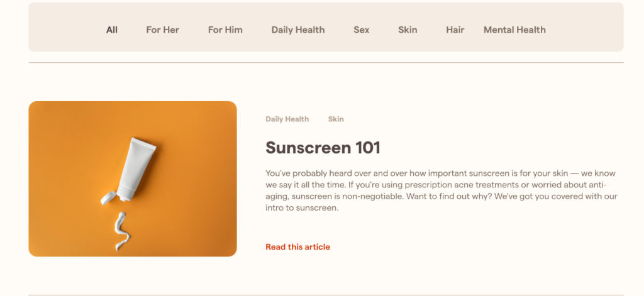Open the sunscreen tube thumbnail image
The width and height of the screenshot is (644, 296).
pos(133,179)
